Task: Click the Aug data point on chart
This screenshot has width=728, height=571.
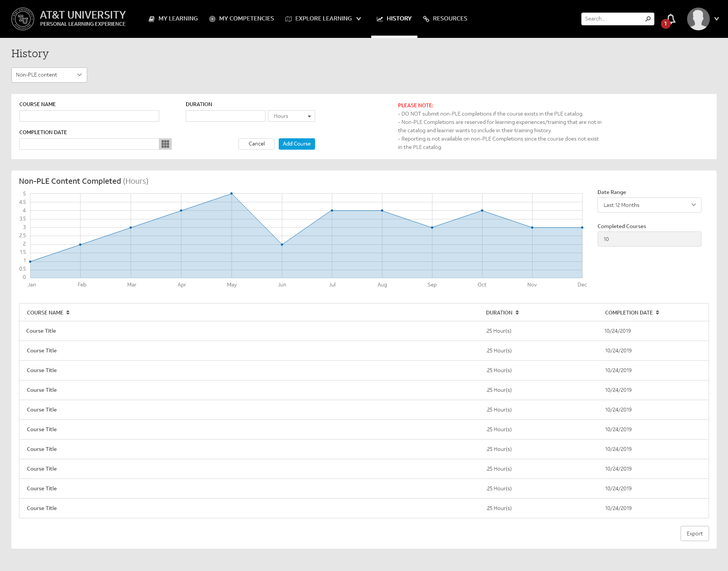Action: click(382, 211)
